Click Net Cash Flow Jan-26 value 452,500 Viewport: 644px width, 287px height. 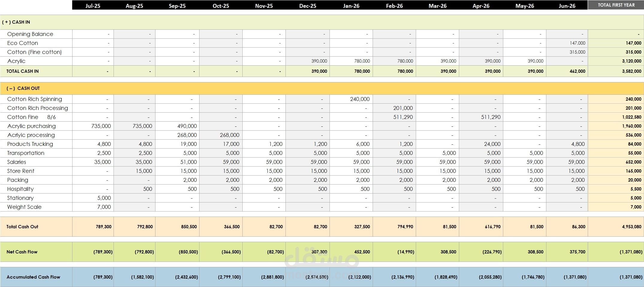pyautogui.click(x=362, y=252)
